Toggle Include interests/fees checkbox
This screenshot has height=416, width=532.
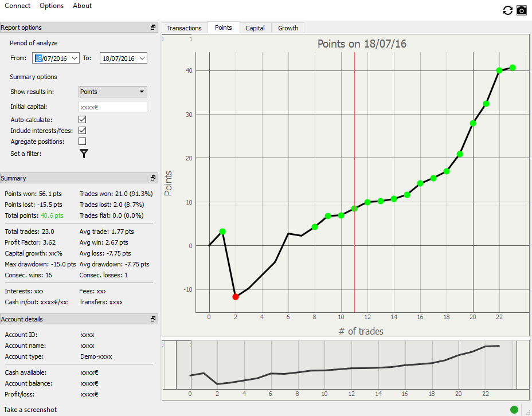82,130
